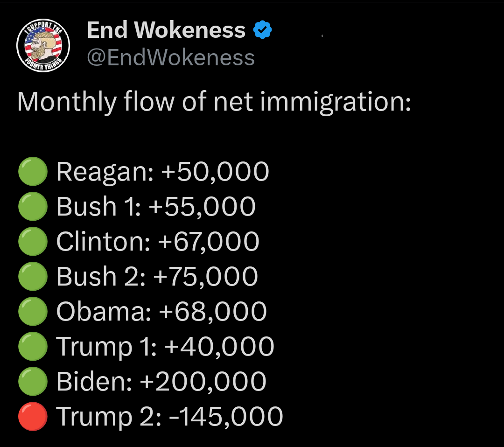Click the 'Biden: +200,000' line
The image size is (504, 447).
tap(161, 382)
